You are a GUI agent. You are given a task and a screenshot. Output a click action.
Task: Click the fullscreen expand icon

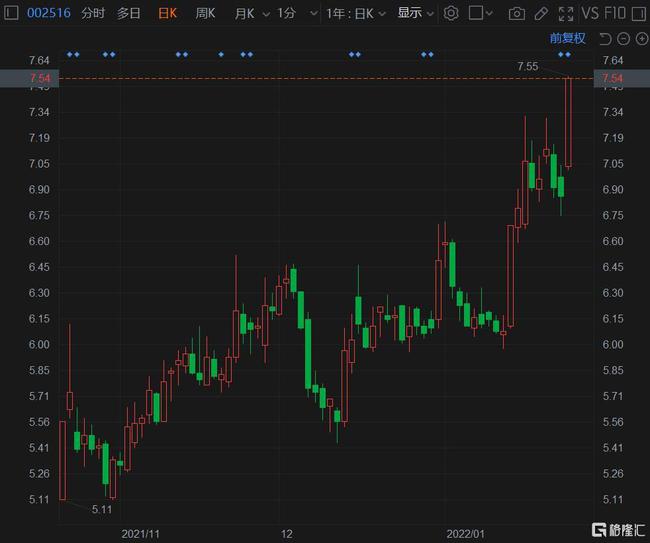pos(566,13)
